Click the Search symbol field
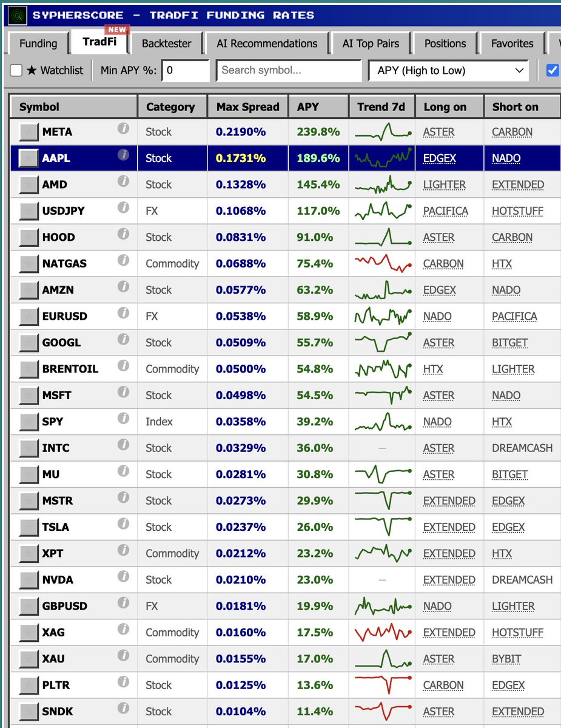 tap(289, 70)
